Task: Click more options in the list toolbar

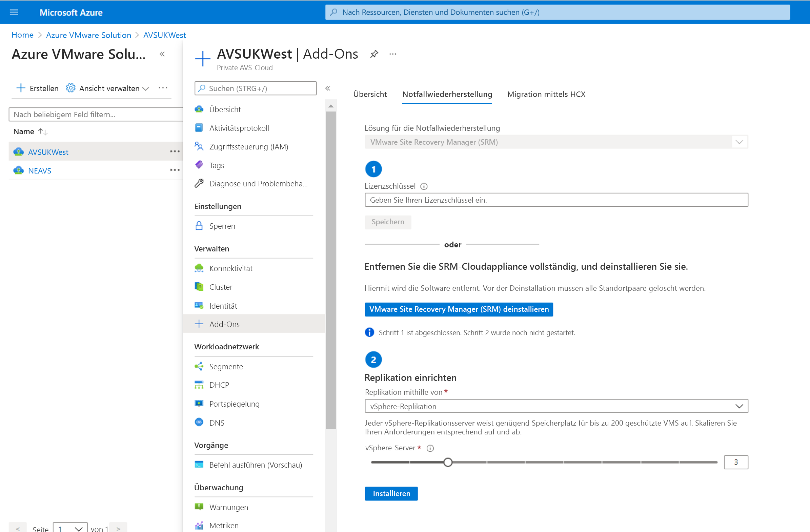Action: click(x=163, y=88)
